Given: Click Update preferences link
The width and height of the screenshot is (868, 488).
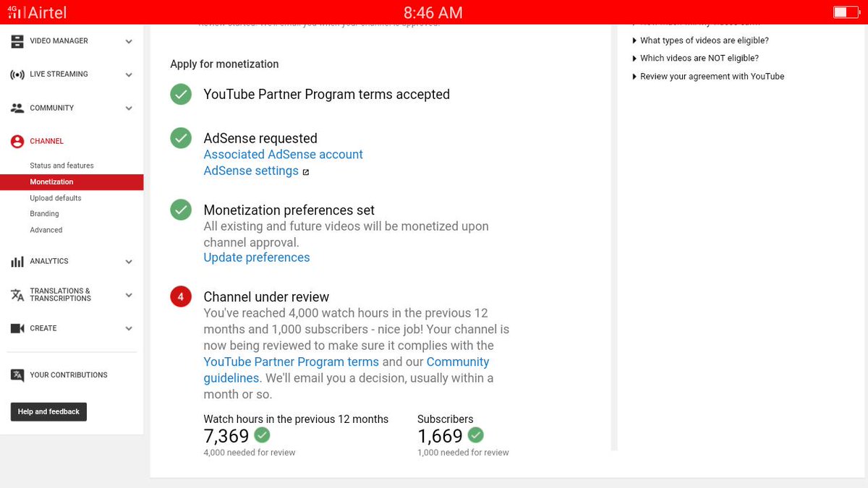Looking at the screenshot, I should (x=257, y=257).
